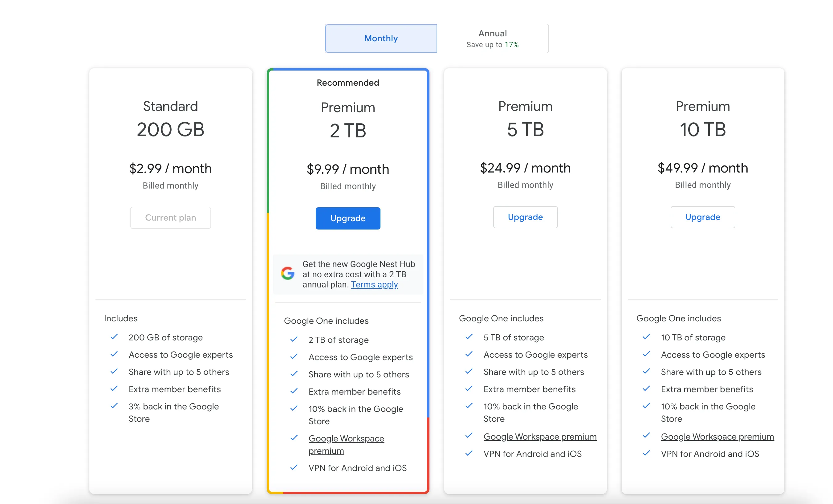Click checkmark beside Access to Google experts in 10 TB plan

[646, 354]
